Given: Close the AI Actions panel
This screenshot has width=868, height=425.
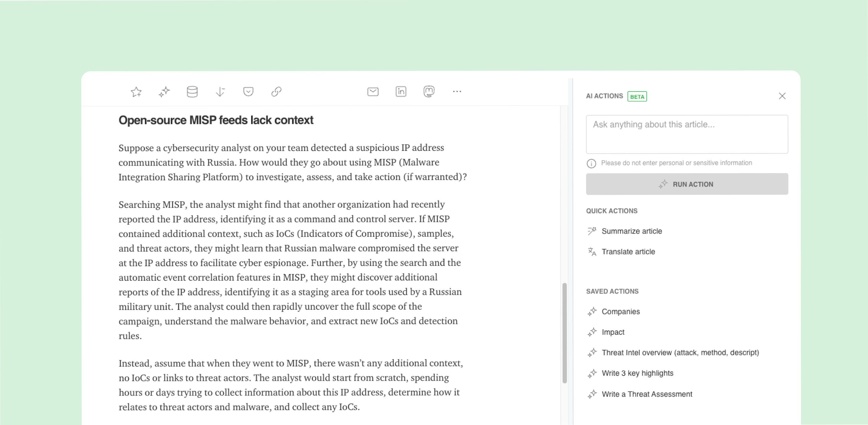Looking at the screenshot, I should point(782,96).
